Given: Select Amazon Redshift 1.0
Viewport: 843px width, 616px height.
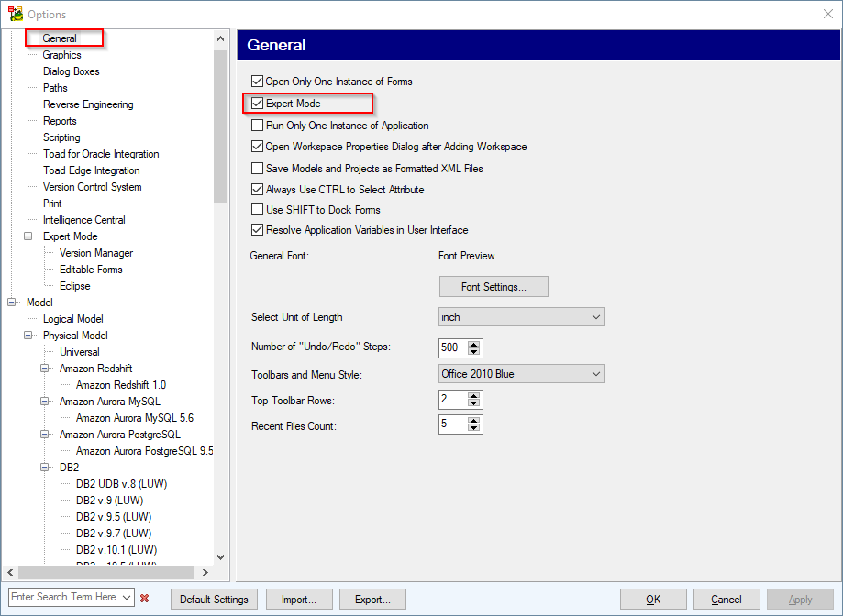Looking at the screenshot, I should (x=121, y=384).
